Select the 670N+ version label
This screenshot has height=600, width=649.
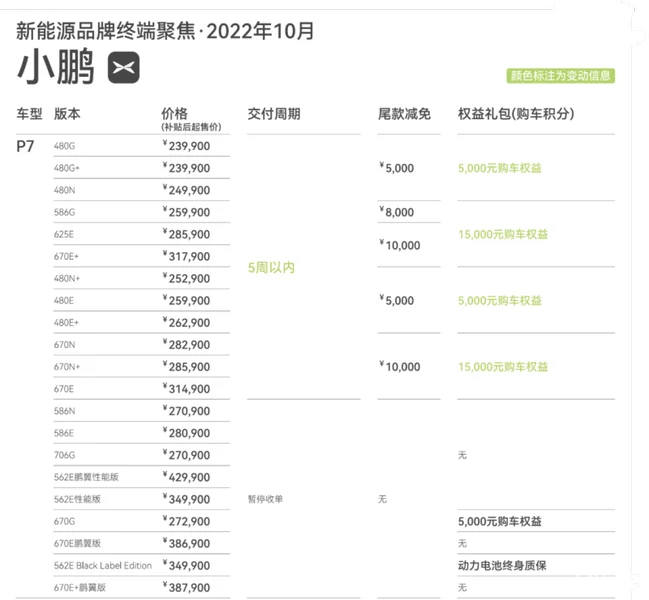(x=67, y=367)
